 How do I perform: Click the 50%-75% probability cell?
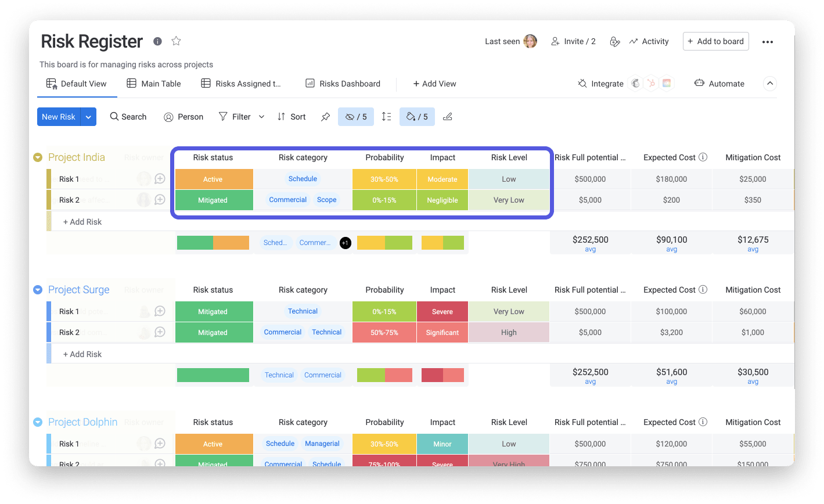point(384,333)
